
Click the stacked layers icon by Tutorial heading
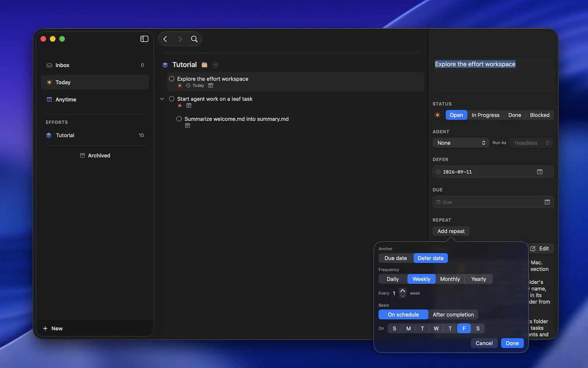[x=165, y=65]
